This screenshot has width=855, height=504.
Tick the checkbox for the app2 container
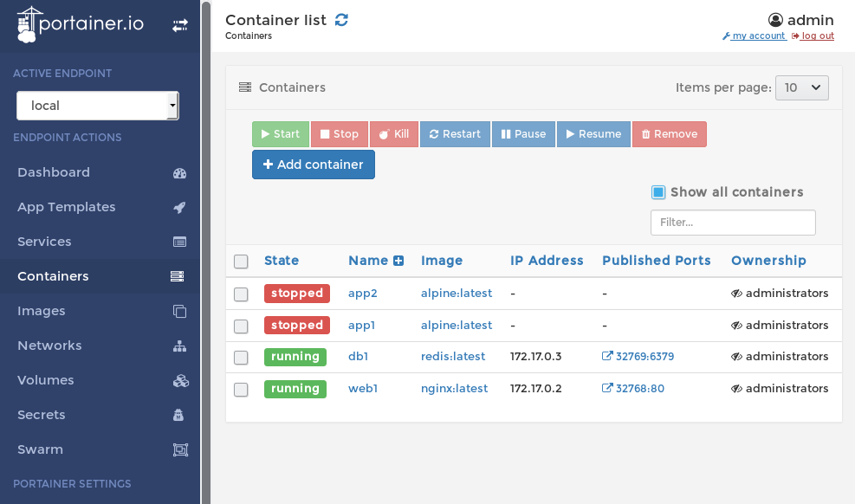click(x=241, y=294)
